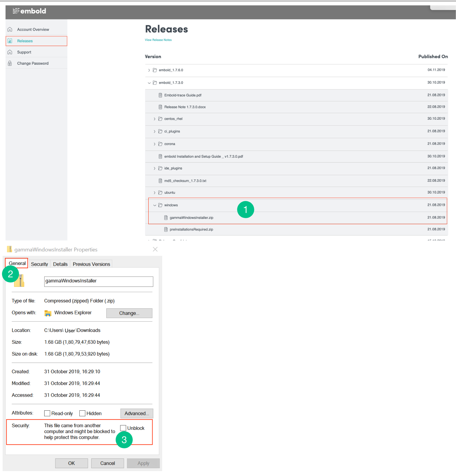The image size is (456, 476).
Task: Click the embold_1.7.6.0 folder icon
Action: [x=155, y=70]
